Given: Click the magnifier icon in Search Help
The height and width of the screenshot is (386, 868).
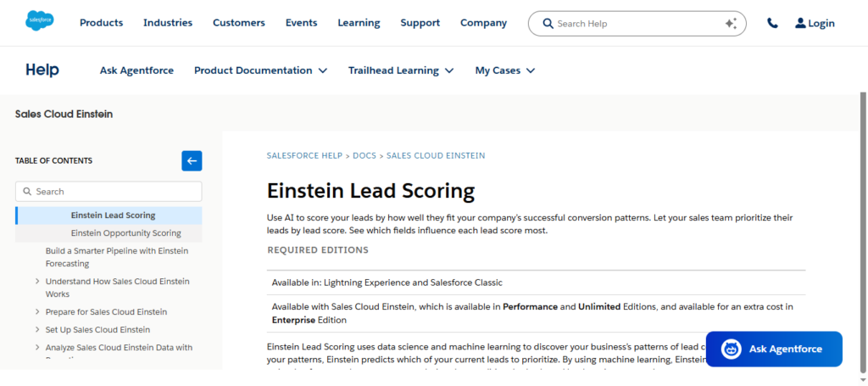Looking at the screenshot, I should point(548,23).
